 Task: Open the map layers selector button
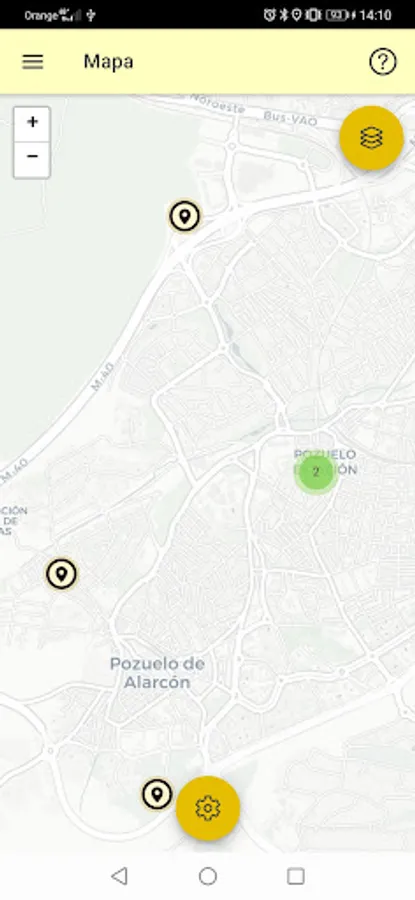(x=371, y=138)
